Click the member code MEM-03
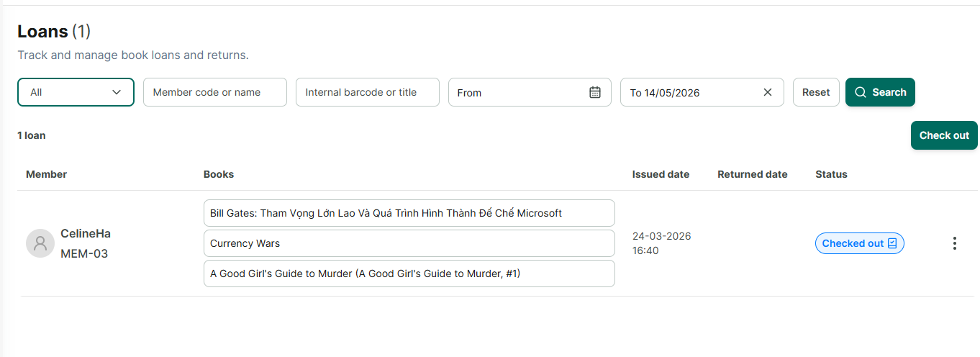The image size is (980, 357). (84, 253)
